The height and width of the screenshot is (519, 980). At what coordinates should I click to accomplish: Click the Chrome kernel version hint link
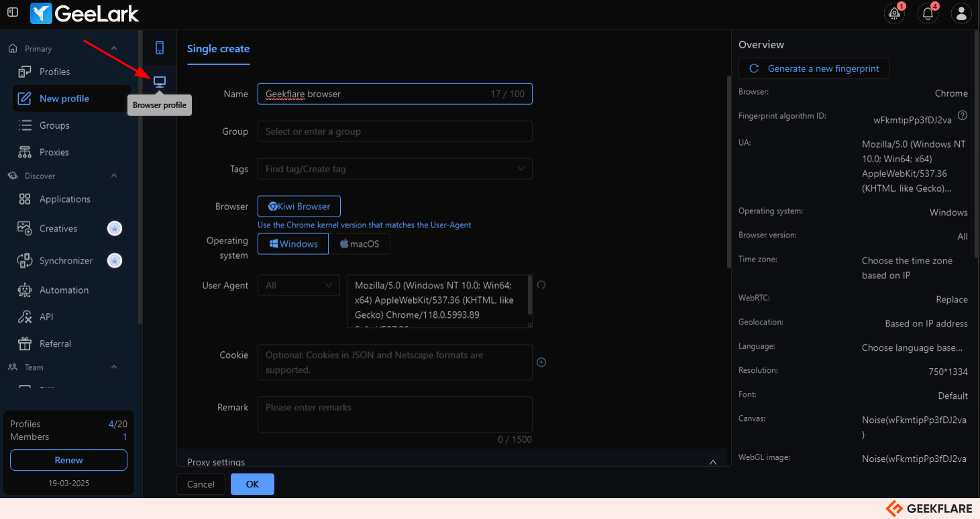[x=364, y=225]
